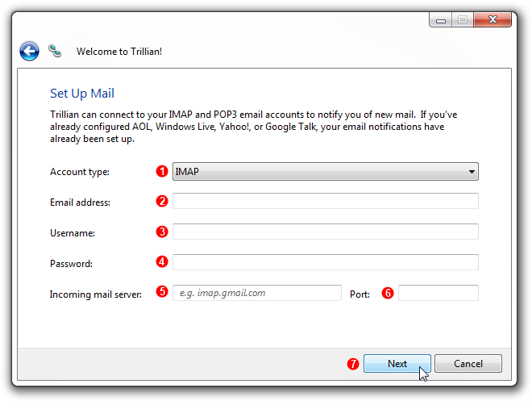Click into the Password field

(326, 262)
